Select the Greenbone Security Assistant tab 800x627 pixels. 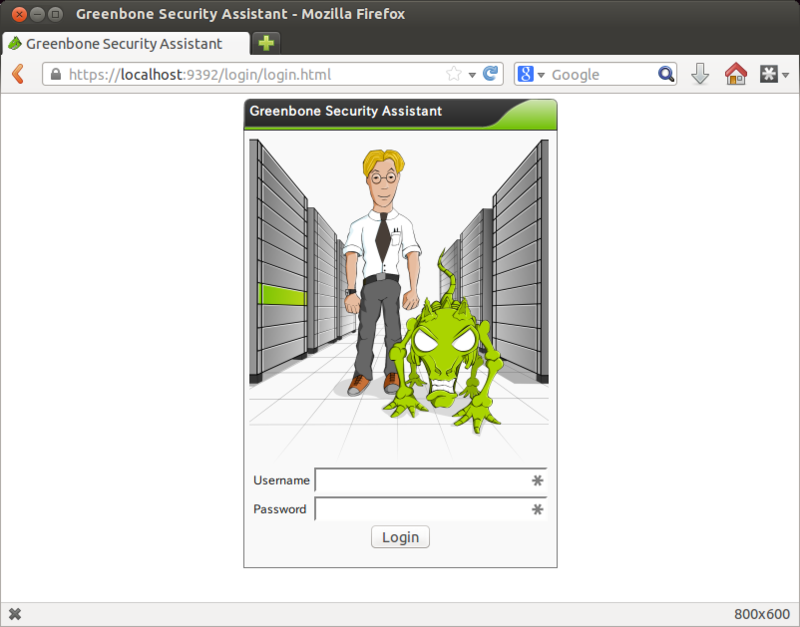click(x=127, y=44)
